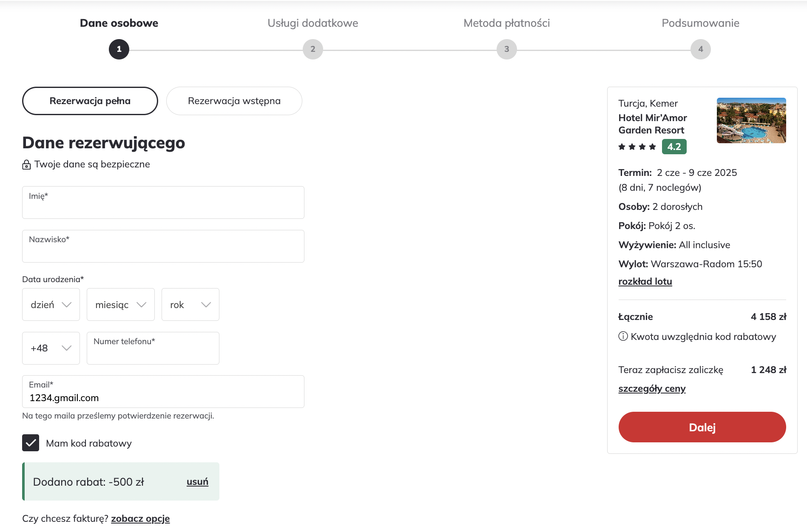The image size is (807, 532).
Task: Remove discount via usuń link
Action: [197, 482]
